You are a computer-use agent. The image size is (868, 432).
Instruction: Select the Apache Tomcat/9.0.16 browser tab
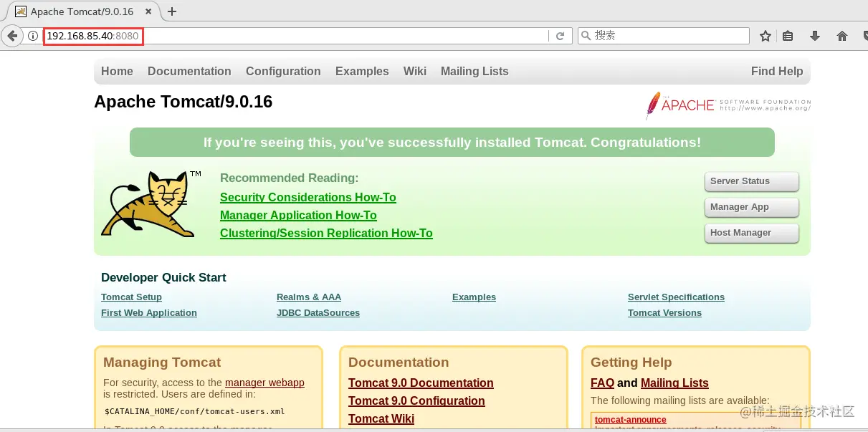[81, 11]
